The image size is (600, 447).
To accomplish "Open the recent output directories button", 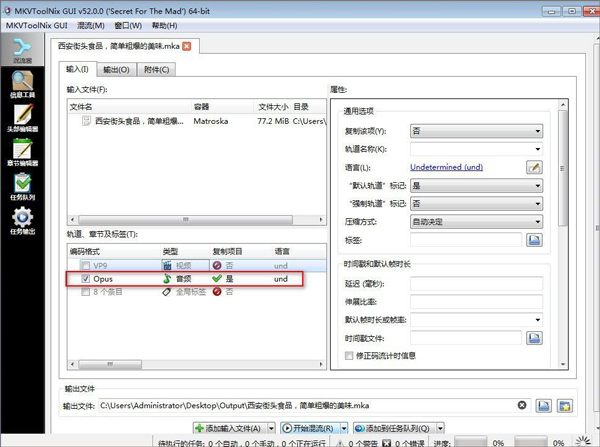I will coord(565,406).
